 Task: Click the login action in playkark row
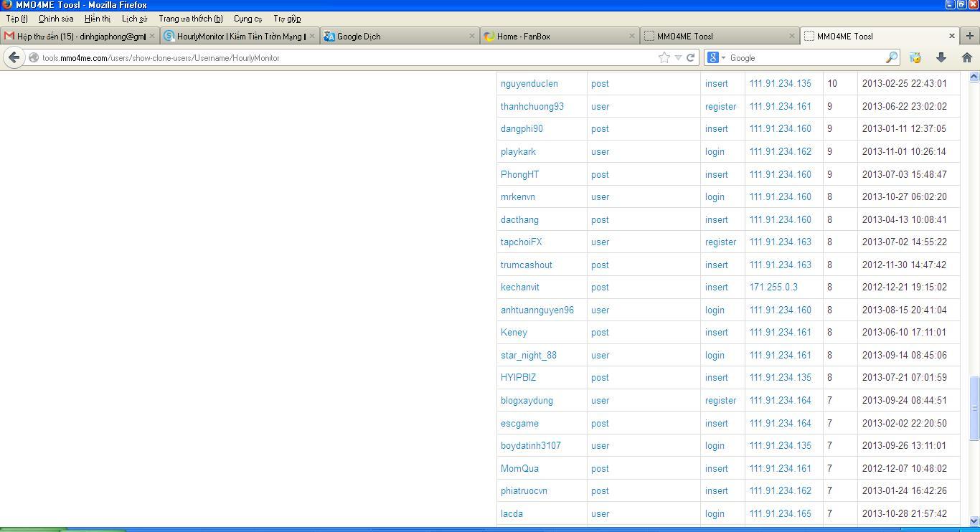pos(715,152)
